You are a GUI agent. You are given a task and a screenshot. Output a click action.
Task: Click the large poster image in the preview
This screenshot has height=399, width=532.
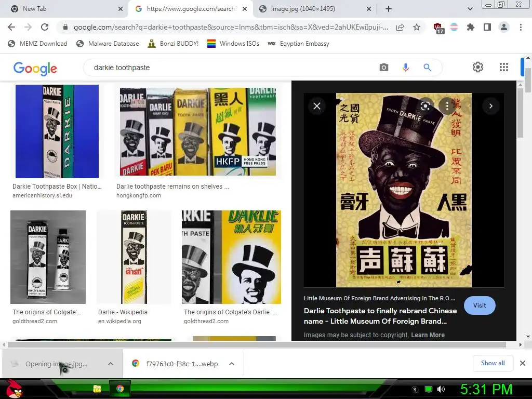pos(404,190)
